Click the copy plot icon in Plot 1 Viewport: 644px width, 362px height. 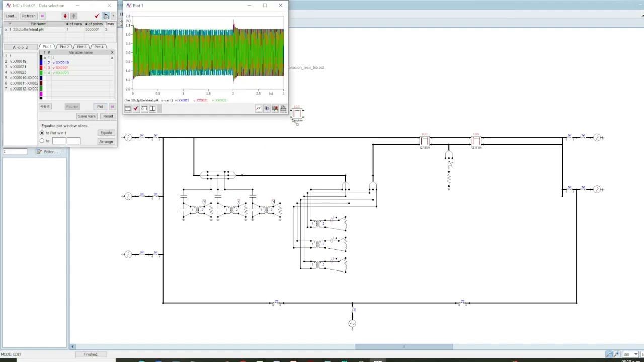[x=267, y=109]
